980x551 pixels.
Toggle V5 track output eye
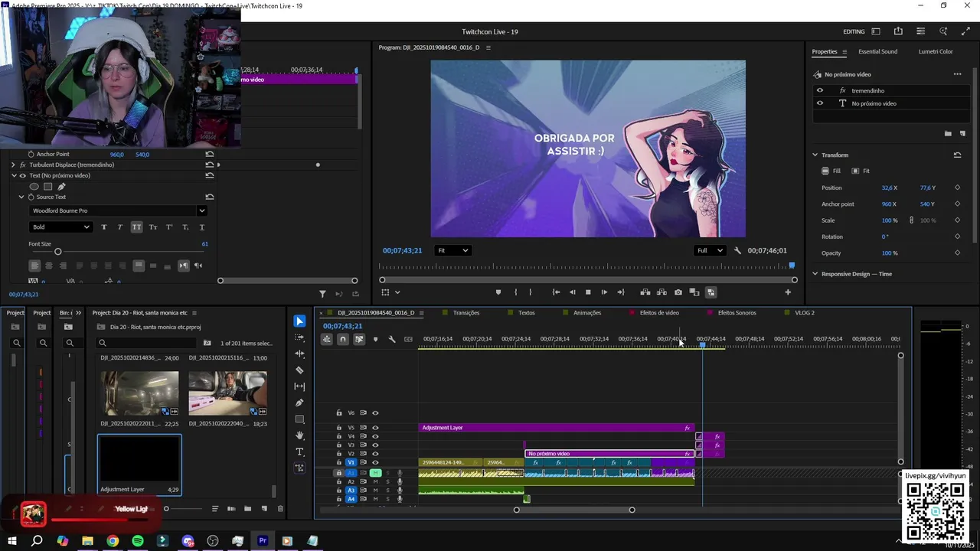click(x=375, y=428)
